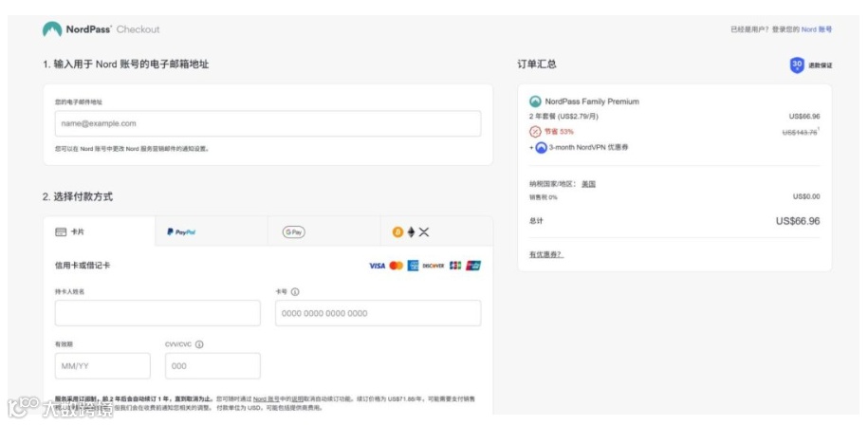
Task: Click the card number field
Action: click(379, 313)
